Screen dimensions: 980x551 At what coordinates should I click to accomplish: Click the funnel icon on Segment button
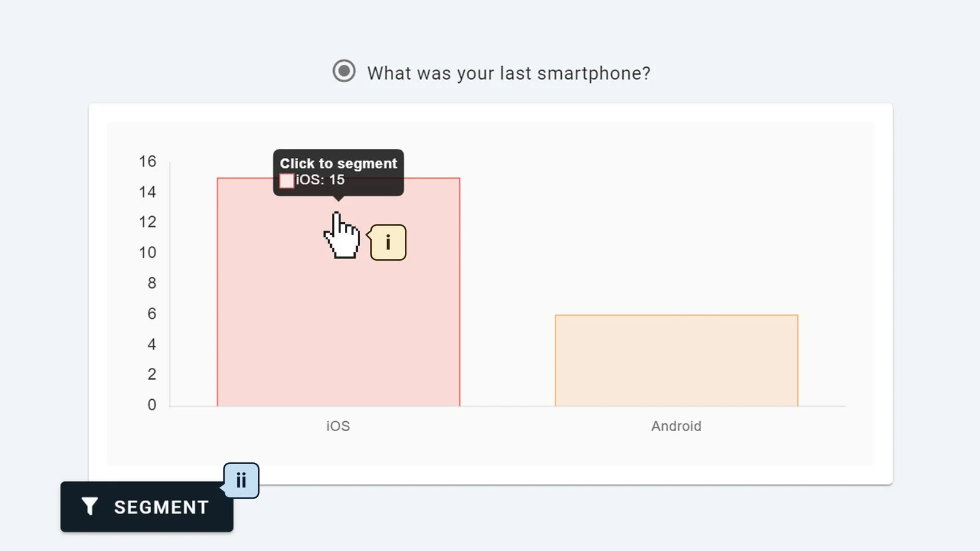[x=89, y=506]
